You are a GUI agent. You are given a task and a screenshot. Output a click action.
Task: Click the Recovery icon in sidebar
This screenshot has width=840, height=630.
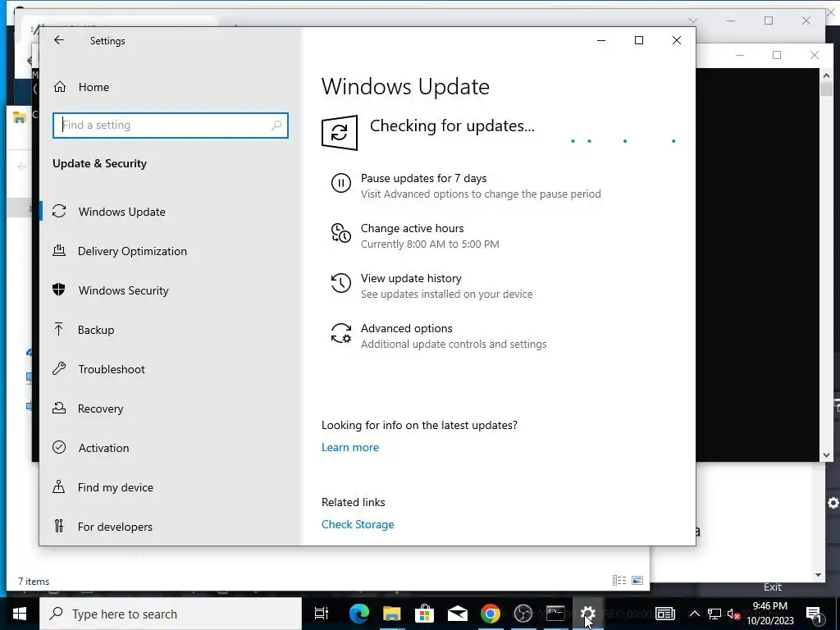pos(59,408)
